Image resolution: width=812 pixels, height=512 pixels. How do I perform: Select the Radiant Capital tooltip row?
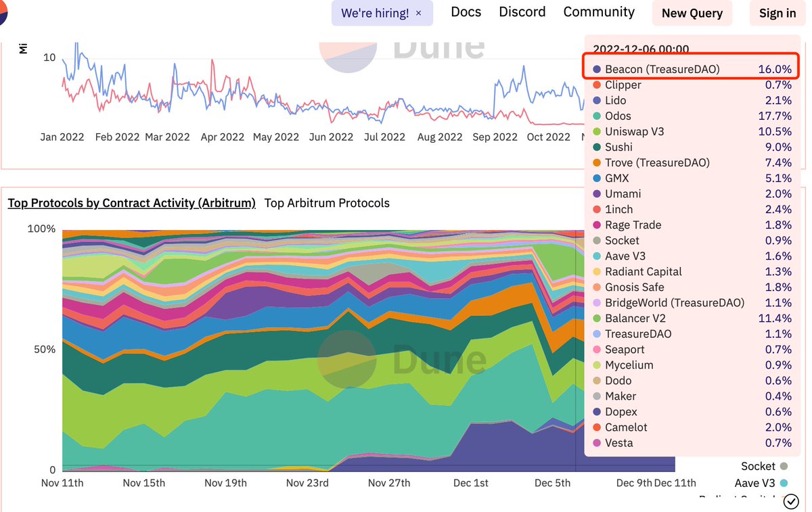pos(692,271)
